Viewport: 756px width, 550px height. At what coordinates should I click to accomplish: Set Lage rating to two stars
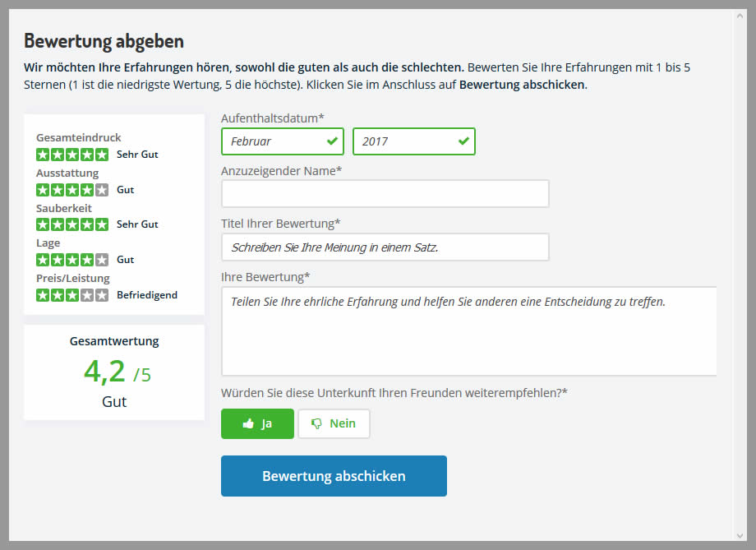click(x=58, y=260)
